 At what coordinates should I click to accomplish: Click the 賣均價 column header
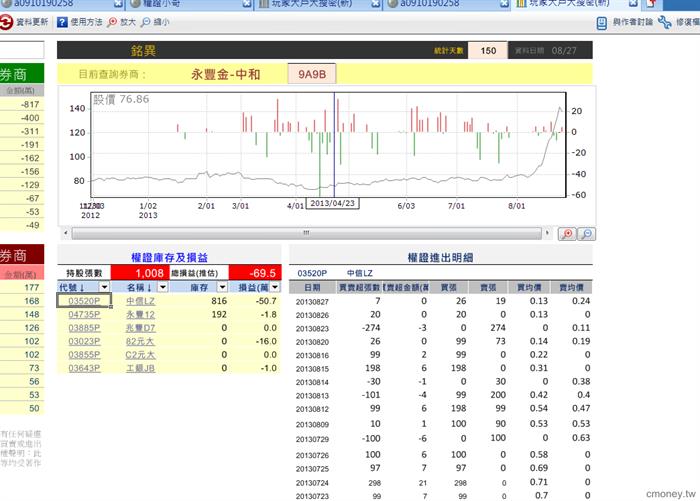(x=571, y=288)
